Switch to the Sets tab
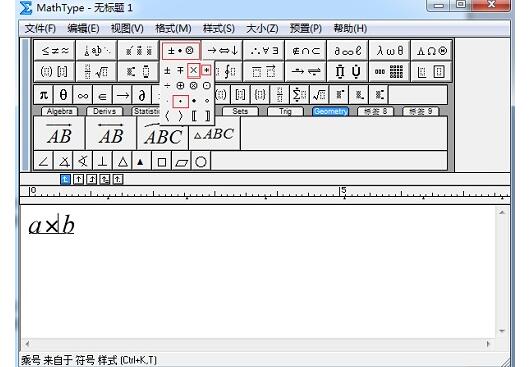This screenshot has height=367, width=532. click(x=240, y=111)
